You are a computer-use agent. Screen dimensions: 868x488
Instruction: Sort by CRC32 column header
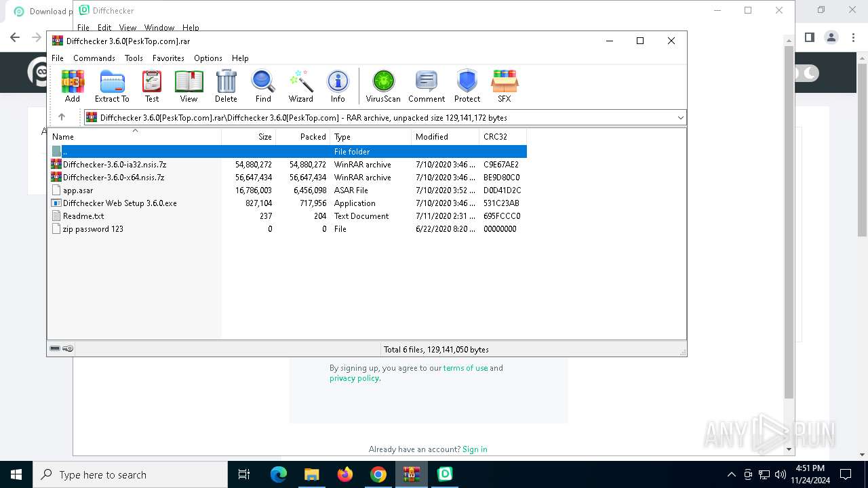(502, 136)
